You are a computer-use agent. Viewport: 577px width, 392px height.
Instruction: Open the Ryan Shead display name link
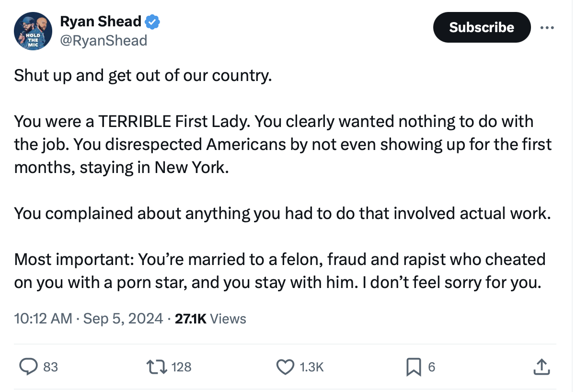(x=101, y=22)
